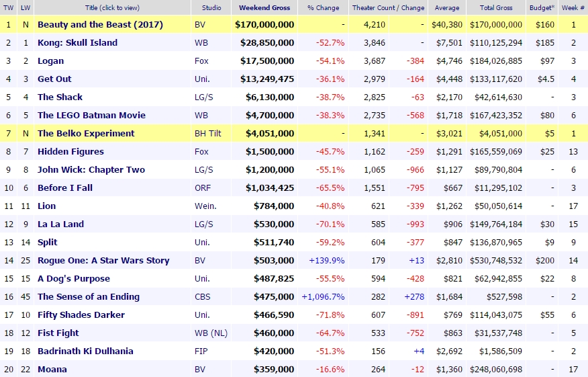
Task: Click the CBS studio cell
Action: pos(203,296)
